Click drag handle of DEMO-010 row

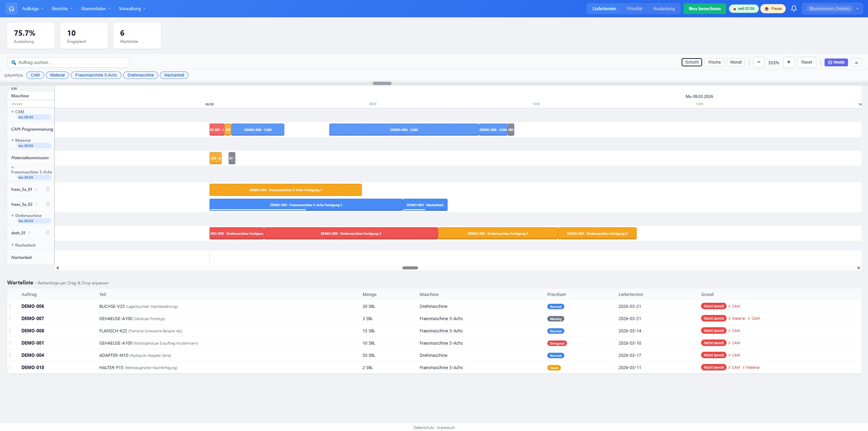pos(10,367)
